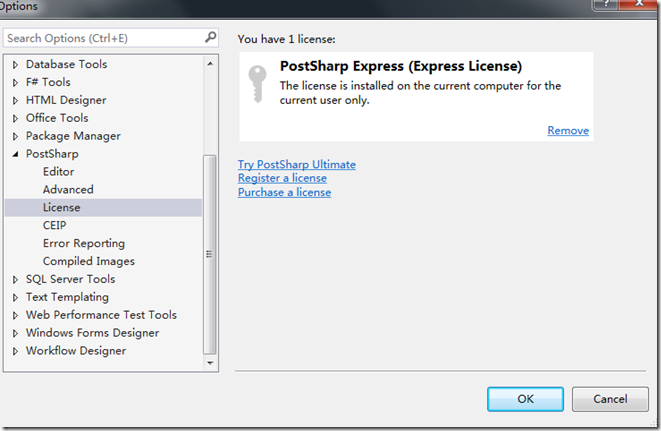The width and height of the screenshot is (661, 431).
Task: Click Purchase a license link
Action: 284,192
